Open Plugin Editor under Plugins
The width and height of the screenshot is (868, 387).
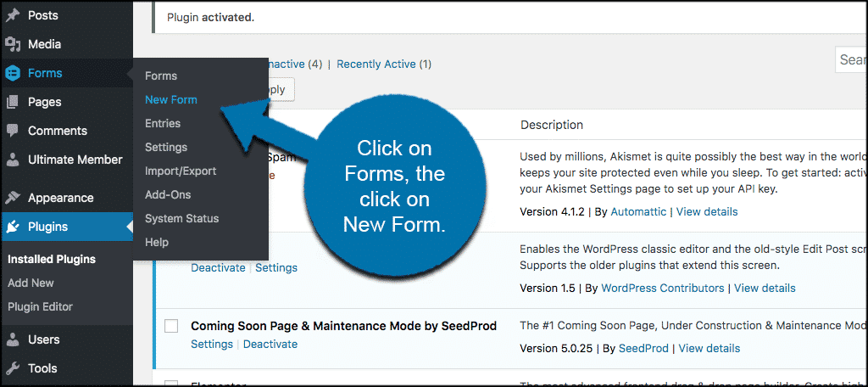(x=40, y=306)
